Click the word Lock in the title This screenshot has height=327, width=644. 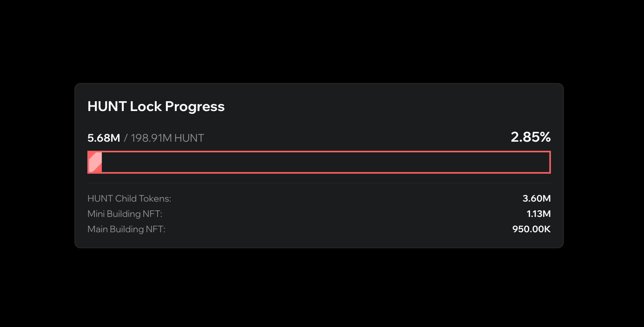pos(146,106)
